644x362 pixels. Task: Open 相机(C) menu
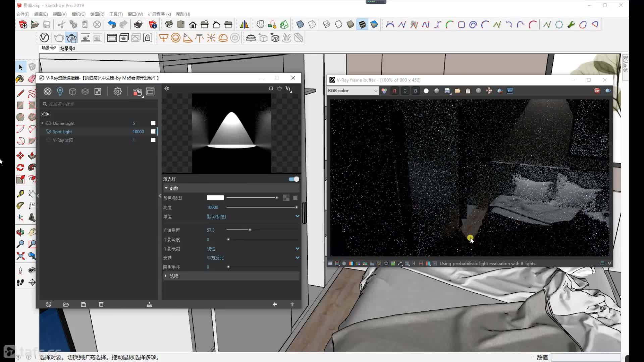(x=78, y=14)
